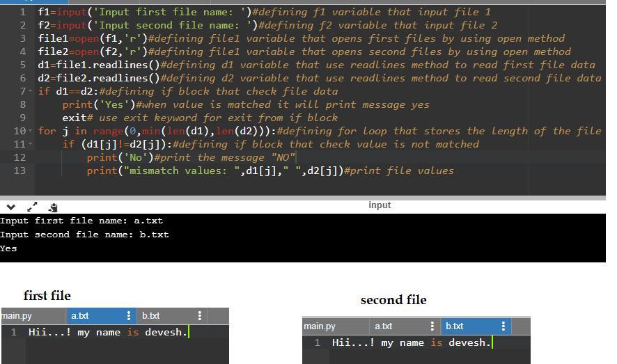Click file2=open(f2,'r') on line 4
Screen dimensions: 617x364
[x=93, y=52]
